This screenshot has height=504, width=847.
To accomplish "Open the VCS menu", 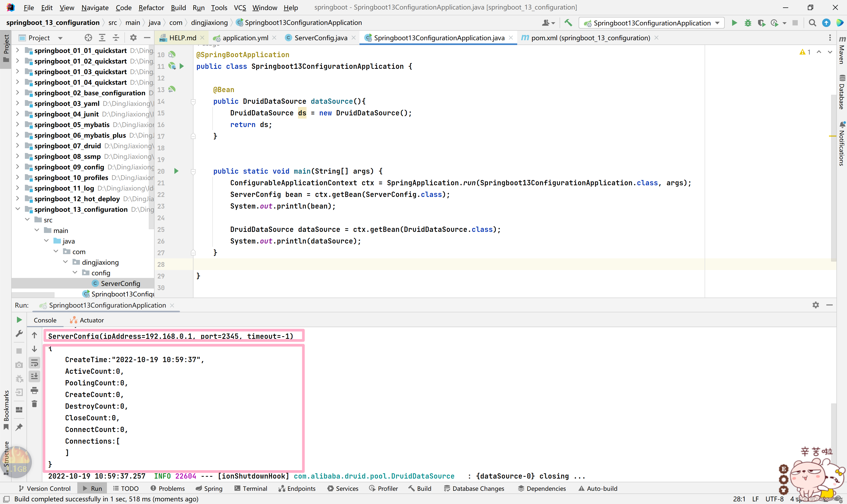I will pyautogui.click(x=240, y=7).
